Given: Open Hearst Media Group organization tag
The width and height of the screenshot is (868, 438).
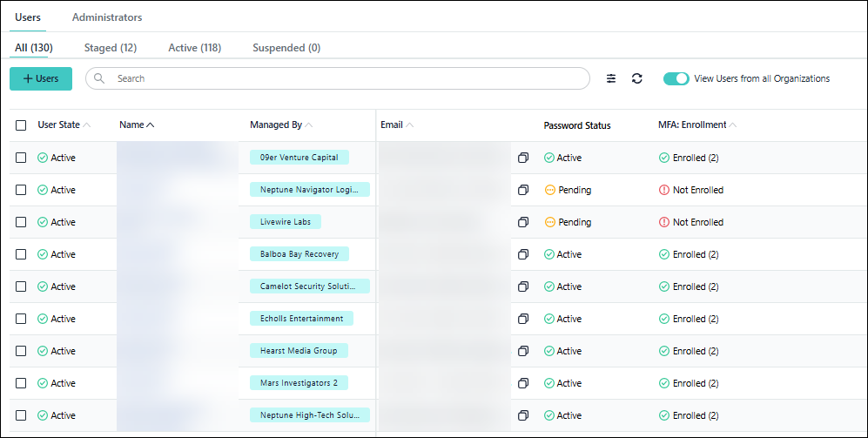Looking at the screenshot, I should point(299,351).
